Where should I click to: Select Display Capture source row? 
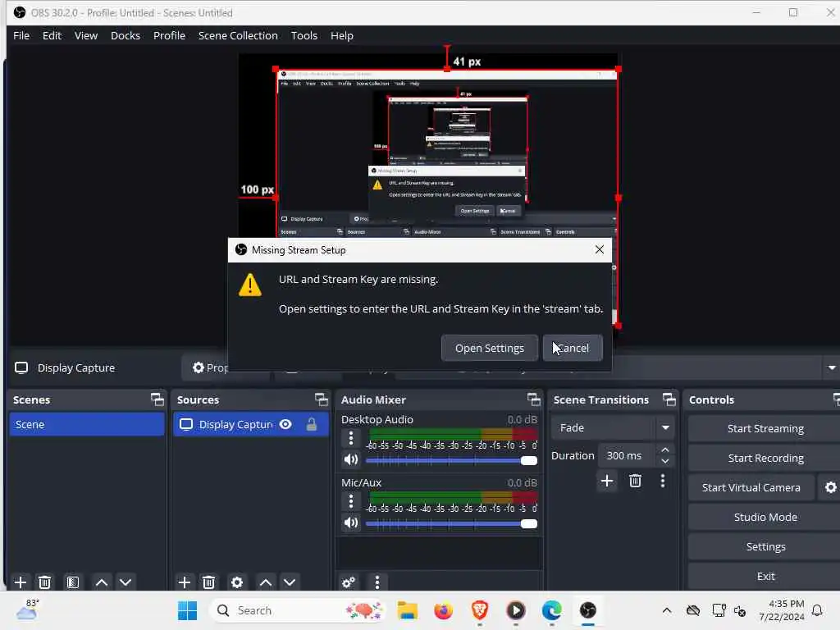pyautogui.click(x=251, y=424)
